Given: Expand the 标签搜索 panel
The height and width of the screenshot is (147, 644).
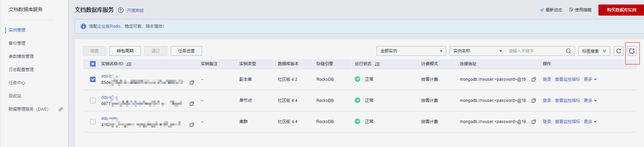Looking at the screenshot, I should pos(594,51).
